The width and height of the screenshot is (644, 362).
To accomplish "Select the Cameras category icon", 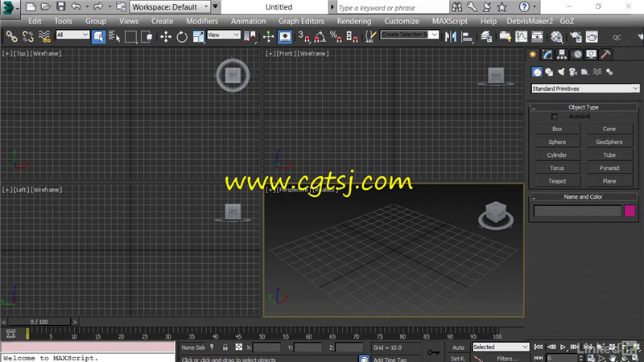I will coord(573,72).
